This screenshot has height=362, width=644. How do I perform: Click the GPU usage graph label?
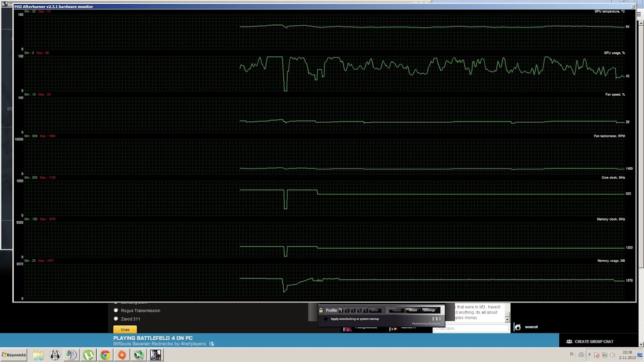[614, 53]
